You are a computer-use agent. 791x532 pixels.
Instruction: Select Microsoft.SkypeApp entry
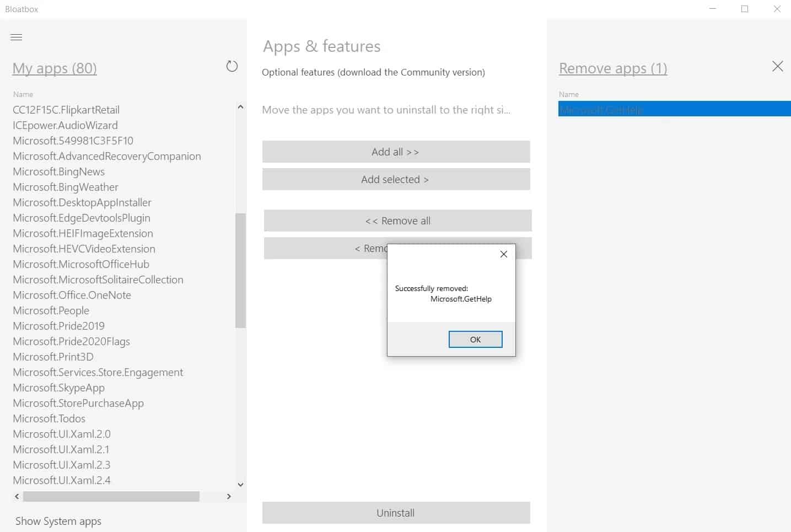click(58, 388)
